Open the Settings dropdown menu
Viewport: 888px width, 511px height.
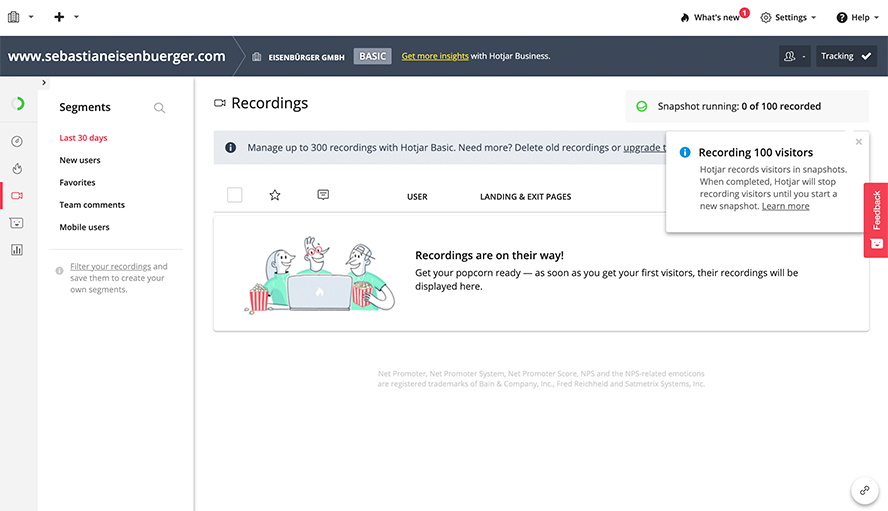pos(788,18)
